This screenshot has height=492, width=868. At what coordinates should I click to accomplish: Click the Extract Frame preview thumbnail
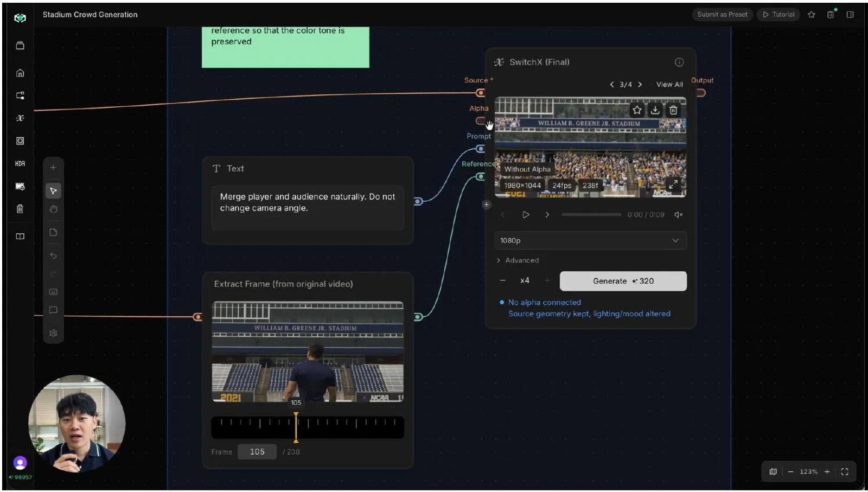(308, 352)
